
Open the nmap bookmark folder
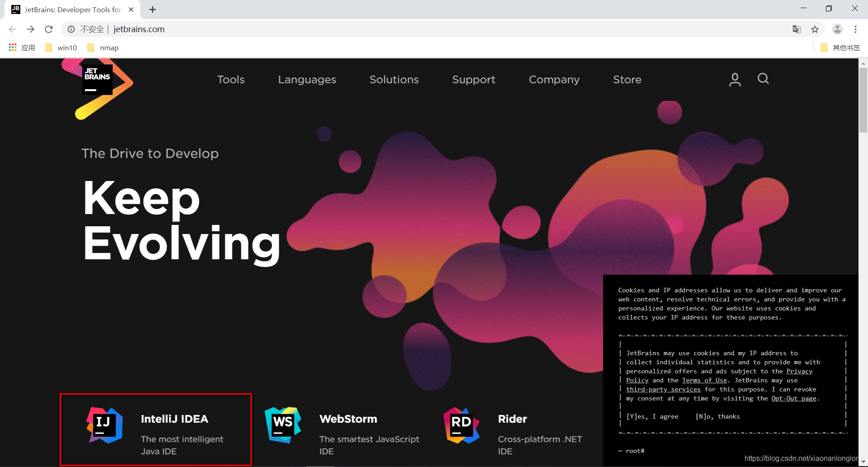click(103, 48)
